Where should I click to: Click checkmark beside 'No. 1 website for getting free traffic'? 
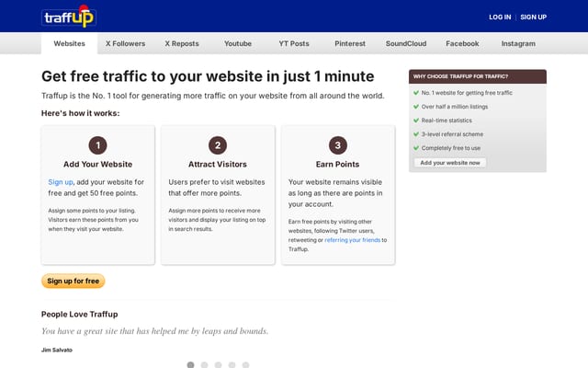coord(416,93)
